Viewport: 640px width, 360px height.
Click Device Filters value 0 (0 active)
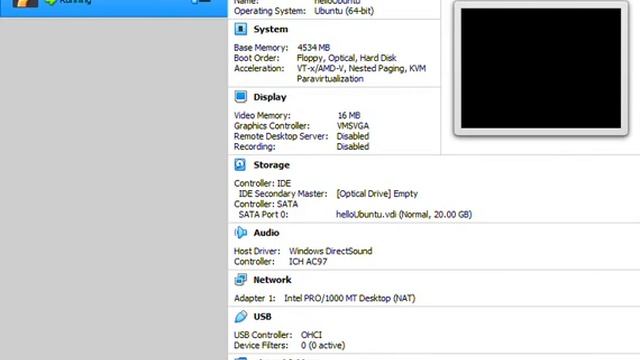tap(323, 346)
